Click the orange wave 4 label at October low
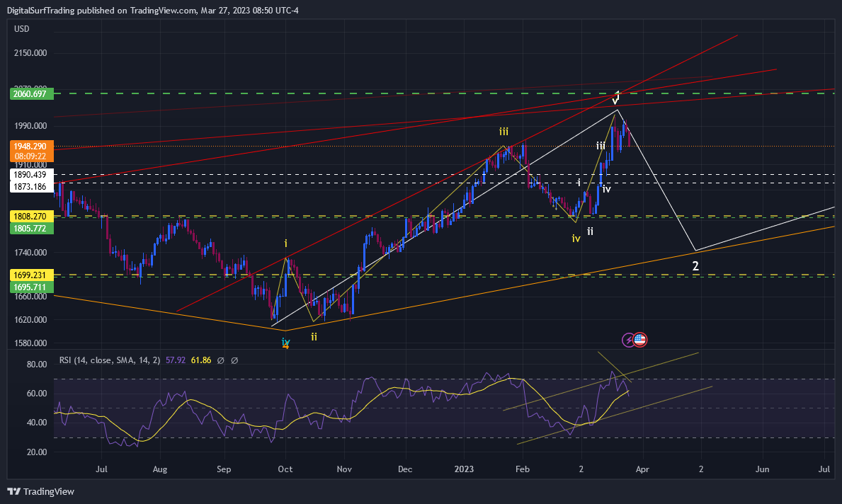The height and width of the screenshot is (504, 842). coord(286,346)
